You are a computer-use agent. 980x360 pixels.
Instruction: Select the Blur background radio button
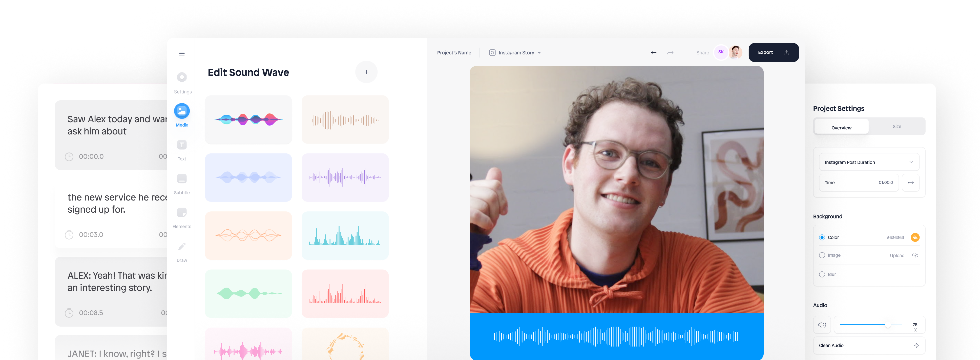coord(822,274)
